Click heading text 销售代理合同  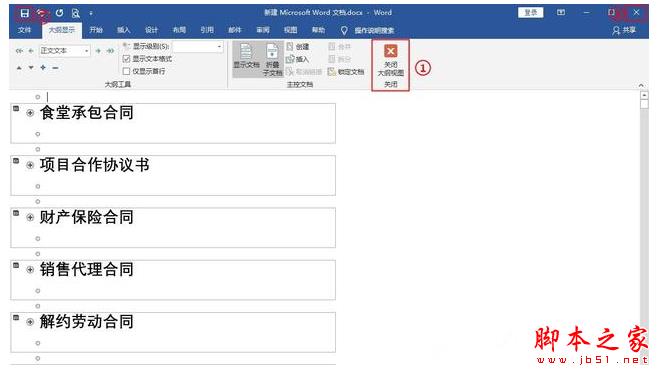87,270
